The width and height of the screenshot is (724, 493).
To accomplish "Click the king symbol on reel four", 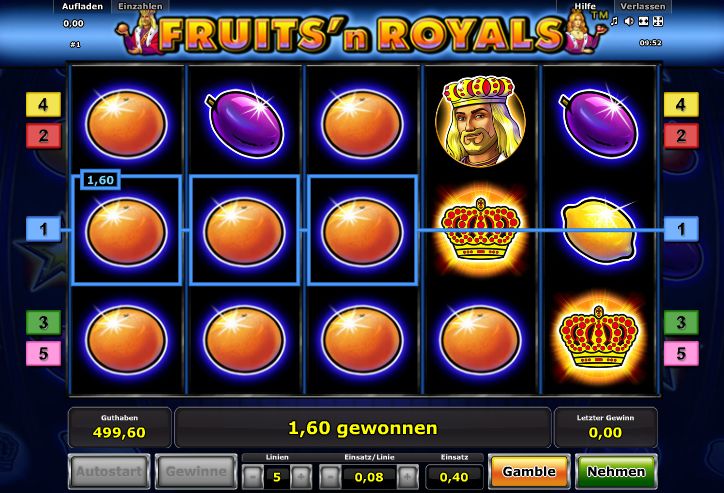I will pyautogui.click(x=480, y=121).
